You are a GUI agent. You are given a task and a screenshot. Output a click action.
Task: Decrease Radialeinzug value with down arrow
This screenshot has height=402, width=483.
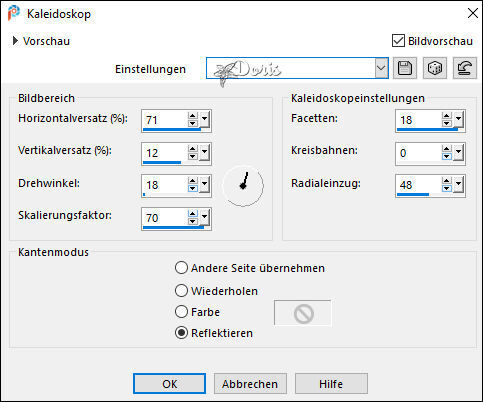pos(447,189)
